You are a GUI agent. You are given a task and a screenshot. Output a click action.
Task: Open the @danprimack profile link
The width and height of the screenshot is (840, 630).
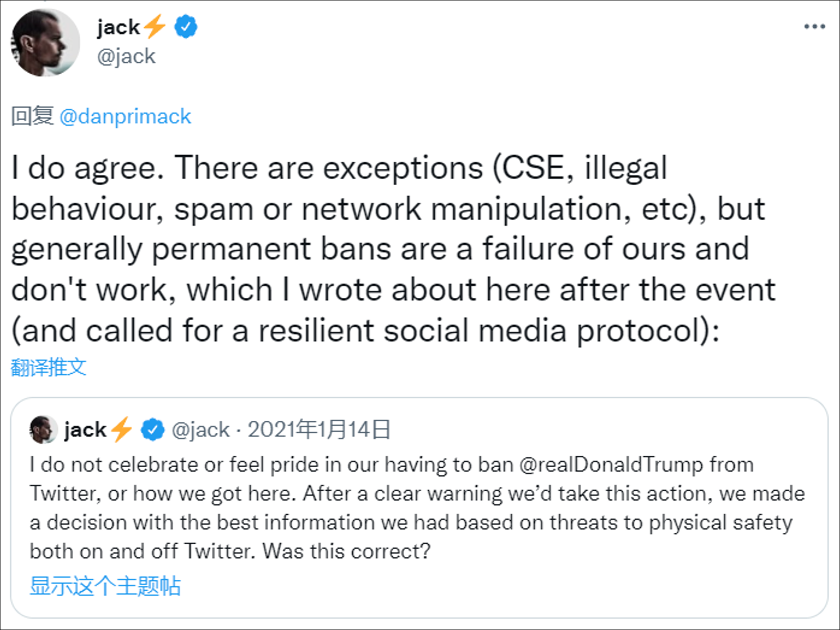(x=125, y=116)
